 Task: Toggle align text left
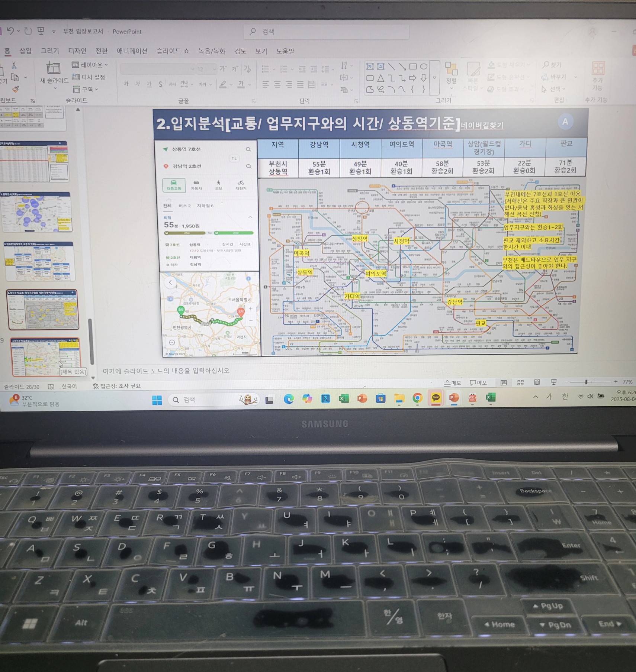pos(266,85)
